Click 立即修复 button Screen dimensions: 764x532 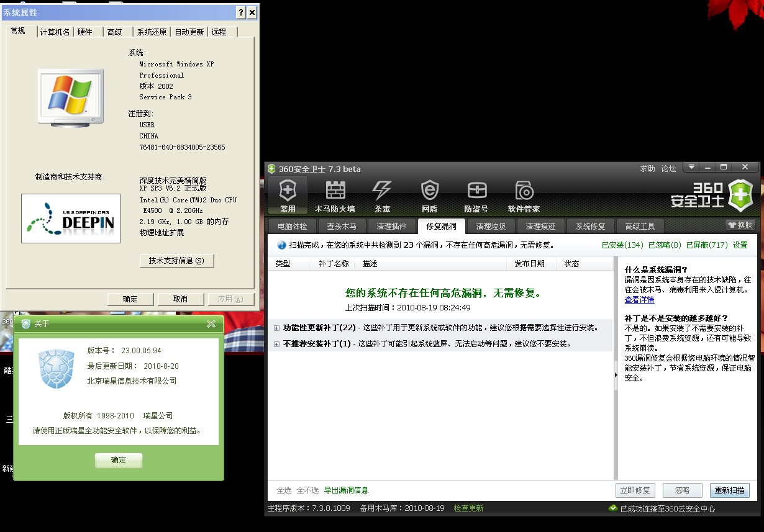[x=635, y=490]
